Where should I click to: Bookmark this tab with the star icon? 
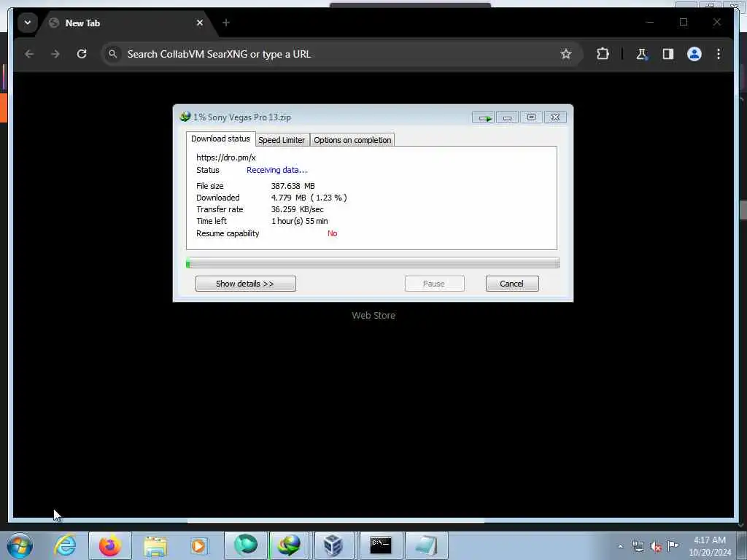565,54
